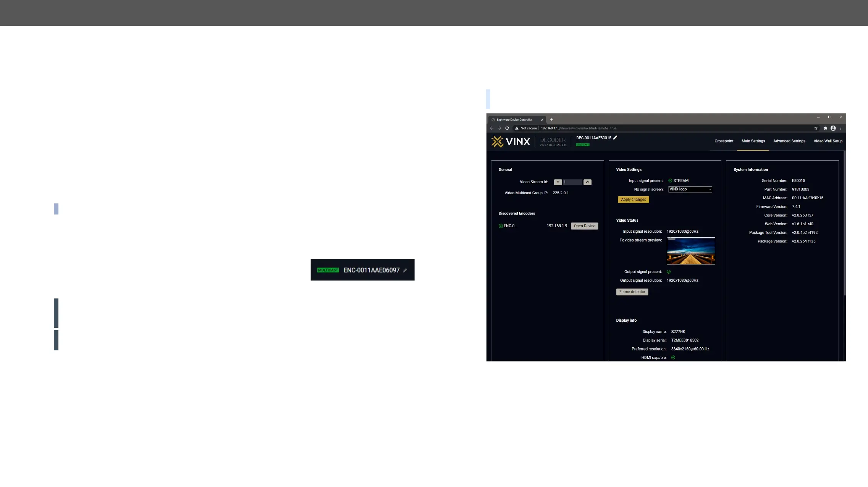Click the Tx video stream preview thumbnail
This screenshot has width=868, height=487.
pyautogui.click(x=690, y=251)
